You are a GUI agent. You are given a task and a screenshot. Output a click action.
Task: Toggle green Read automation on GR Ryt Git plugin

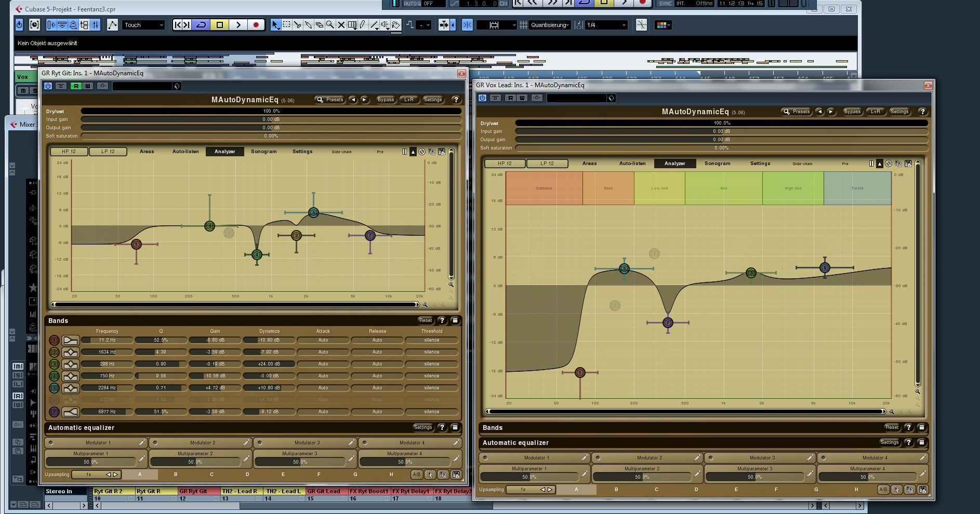(x=76, y=86)
